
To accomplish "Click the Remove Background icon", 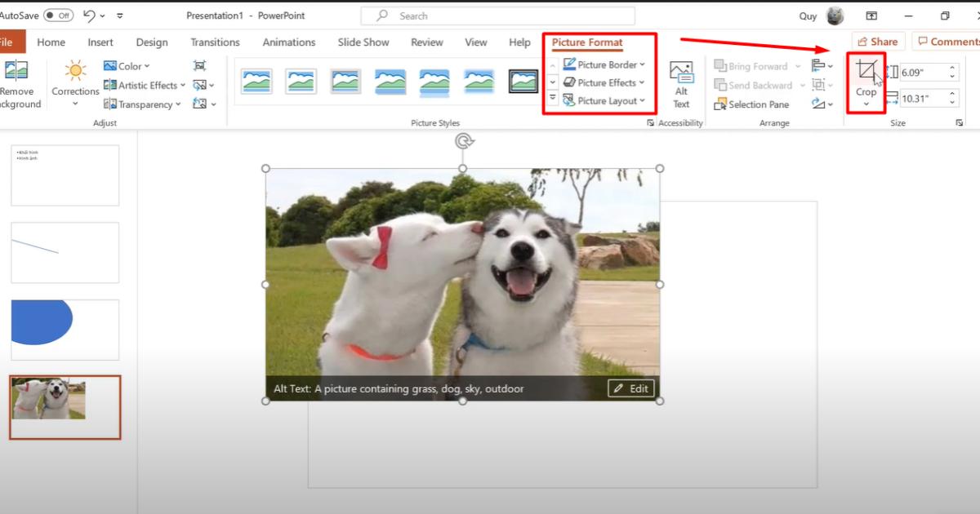I will click(x=16, y=72).
